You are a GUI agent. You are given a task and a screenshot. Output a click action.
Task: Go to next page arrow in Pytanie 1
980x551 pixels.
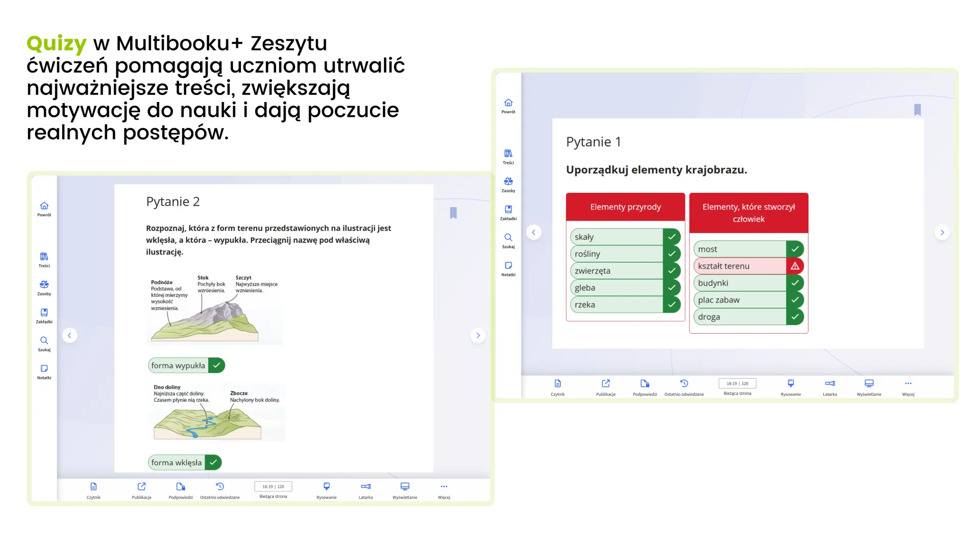tap(942, 233)
